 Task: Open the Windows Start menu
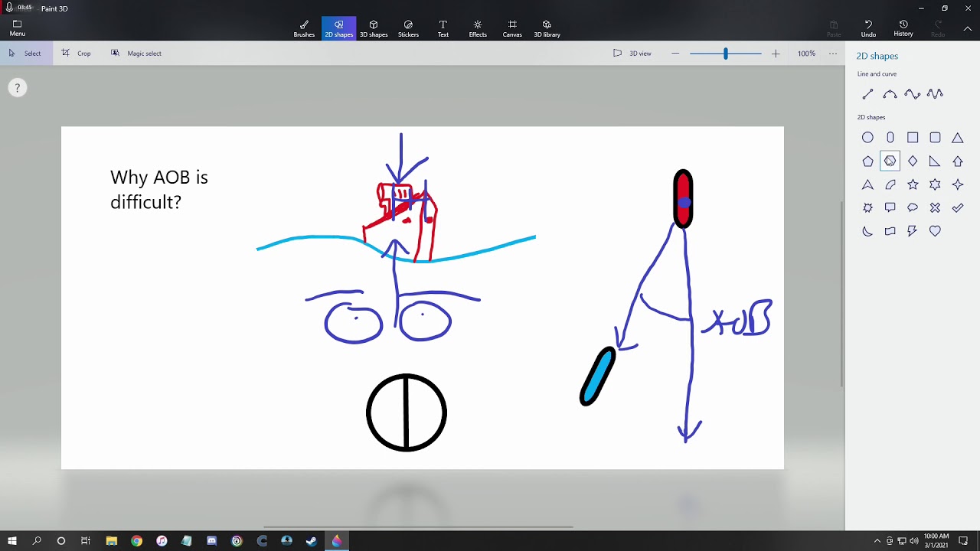tap(12, 541)
